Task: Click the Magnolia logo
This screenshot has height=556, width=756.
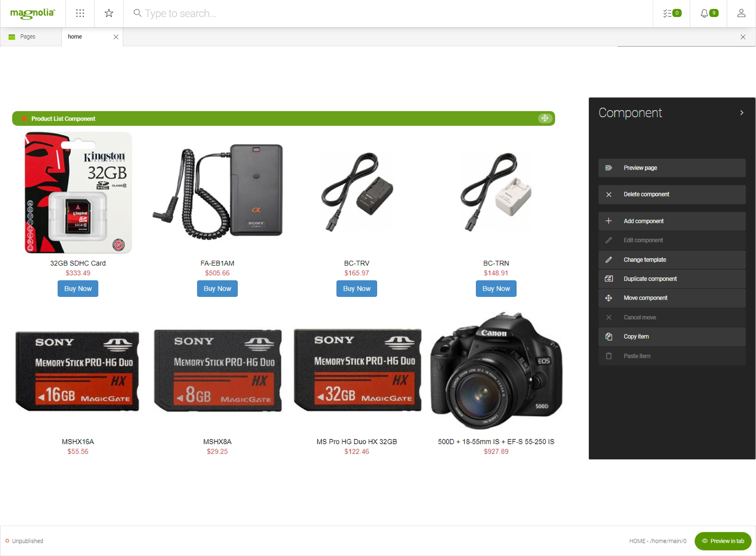Action: click(33, 13)
